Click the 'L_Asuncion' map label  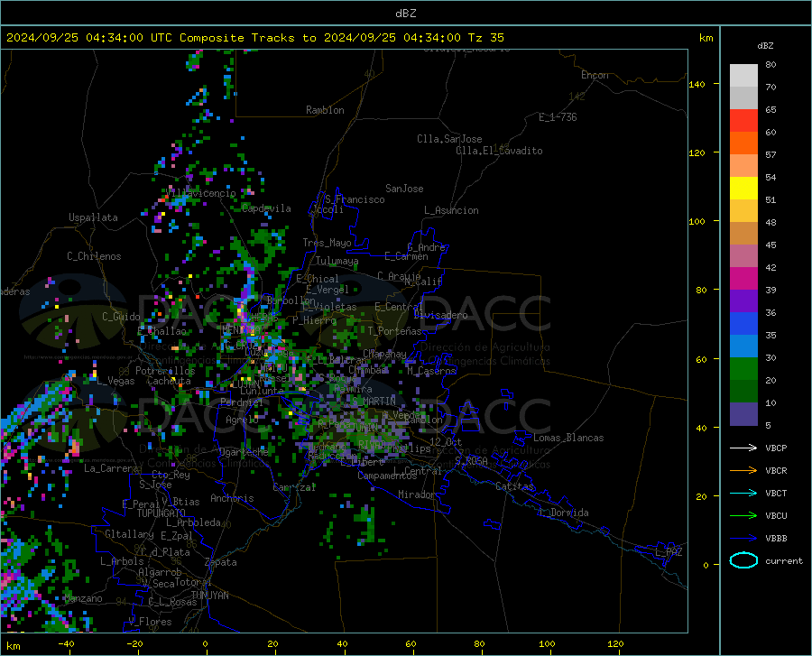tap(451, 210)
